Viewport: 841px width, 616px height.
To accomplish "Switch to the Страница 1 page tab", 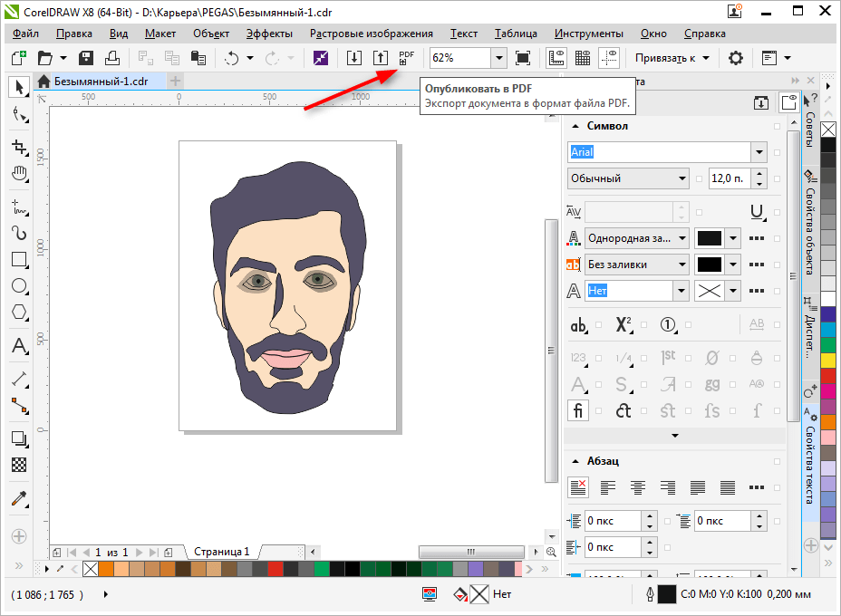I will (222, 551).
